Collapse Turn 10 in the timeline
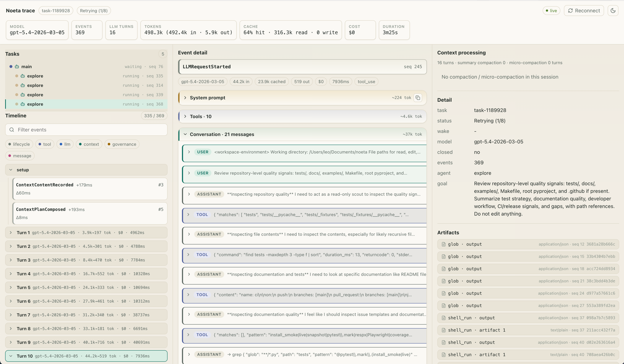The image size is (624, 364). (86, 356)
